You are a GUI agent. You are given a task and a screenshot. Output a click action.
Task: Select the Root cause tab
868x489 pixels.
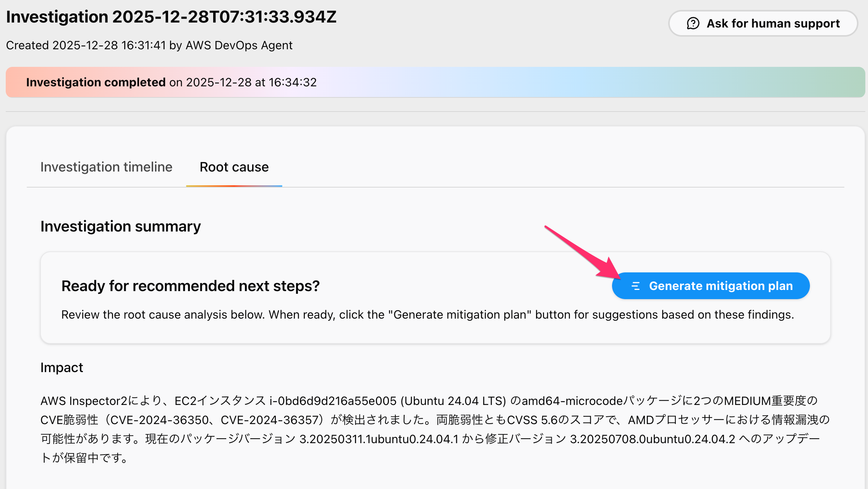coord(234,167)
